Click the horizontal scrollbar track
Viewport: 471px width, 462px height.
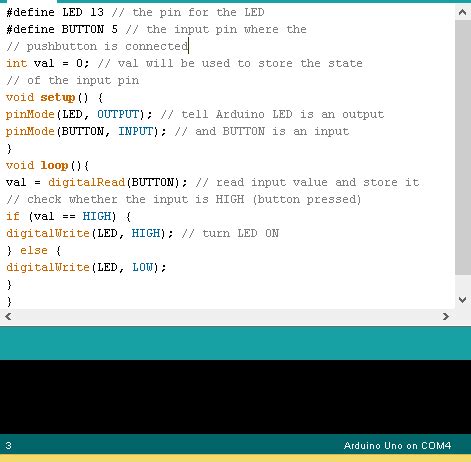point(227,316)
